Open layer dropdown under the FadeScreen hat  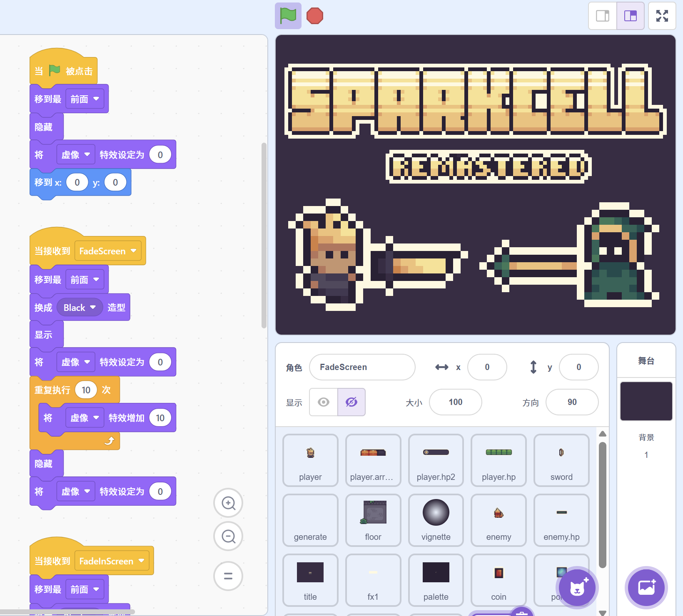coord(85,280)
